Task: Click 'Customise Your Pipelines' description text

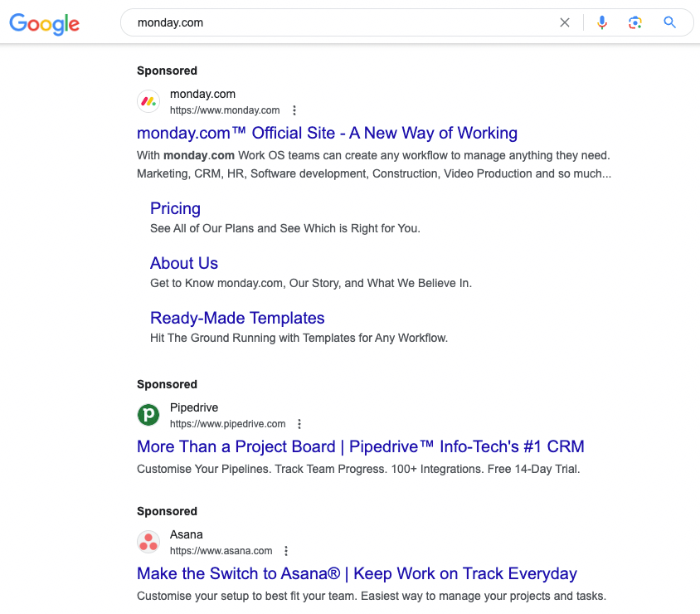Action: click(x=358, y=470)
